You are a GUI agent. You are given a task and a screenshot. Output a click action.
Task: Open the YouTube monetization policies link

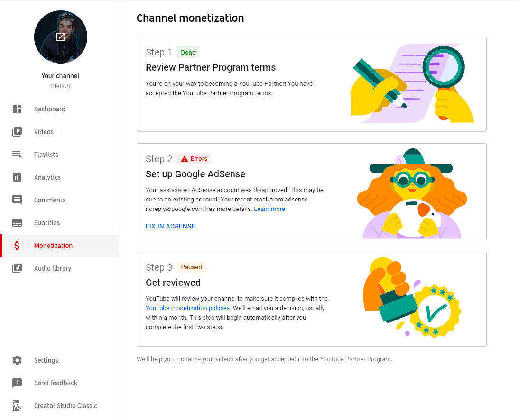188,308
